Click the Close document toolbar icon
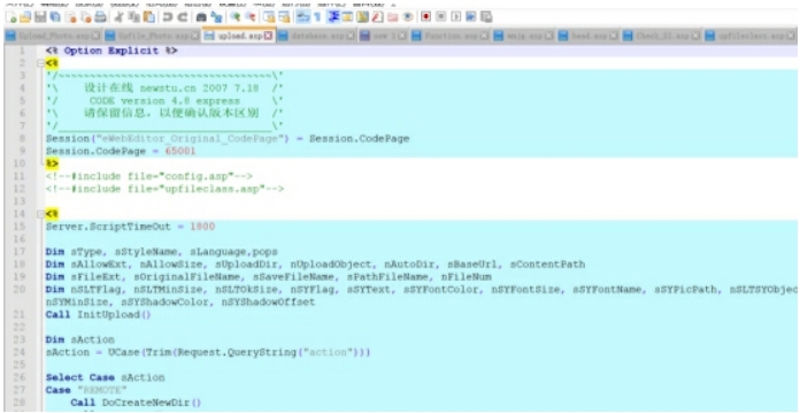 pos(71,17)
